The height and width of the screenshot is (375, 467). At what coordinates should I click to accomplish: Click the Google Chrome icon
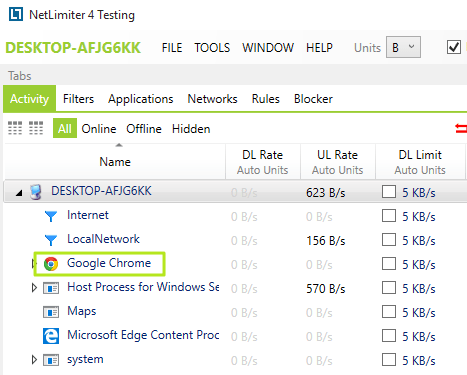pyautogui.click(x=51, y=264)
